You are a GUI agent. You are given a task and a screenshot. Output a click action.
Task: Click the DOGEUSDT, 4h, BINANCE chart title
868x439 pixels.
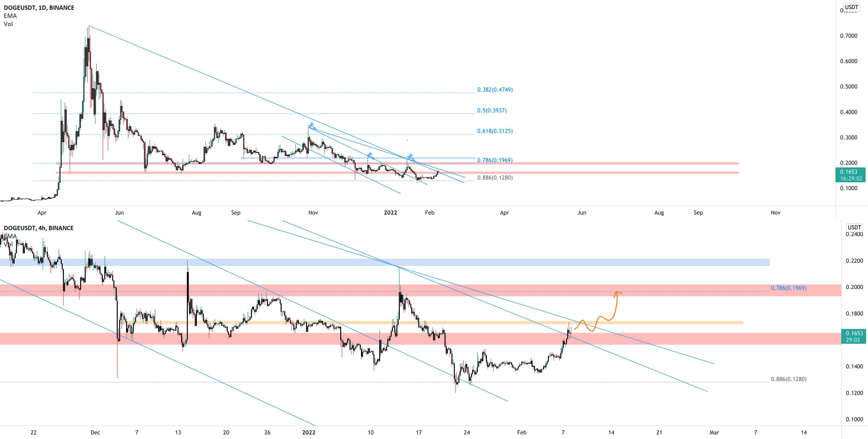pos(39,228)
